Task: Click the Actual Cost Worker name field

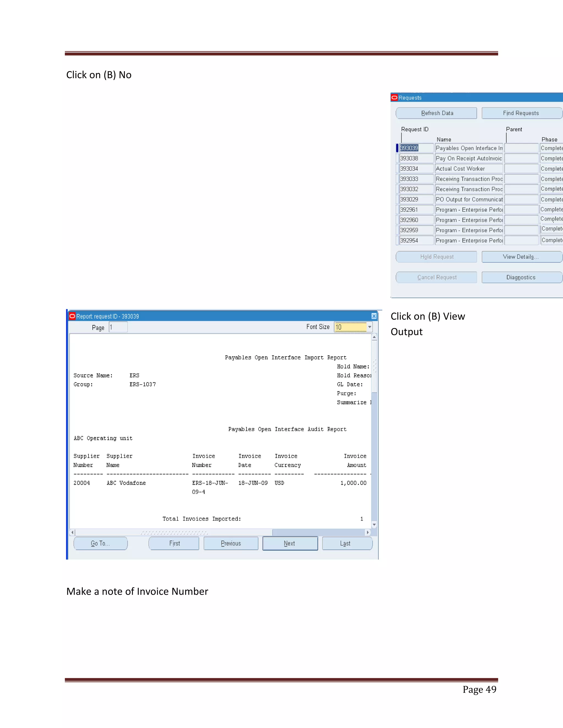Action: point(469,169)
